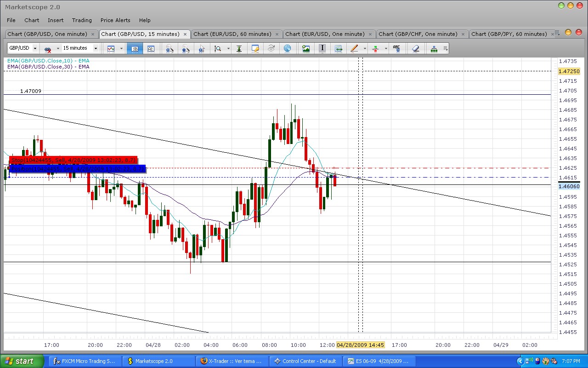The width and height of the screenshot is (588, 368).
Task: Click the blue globe icon in toolbar
Action: point(287,48)
